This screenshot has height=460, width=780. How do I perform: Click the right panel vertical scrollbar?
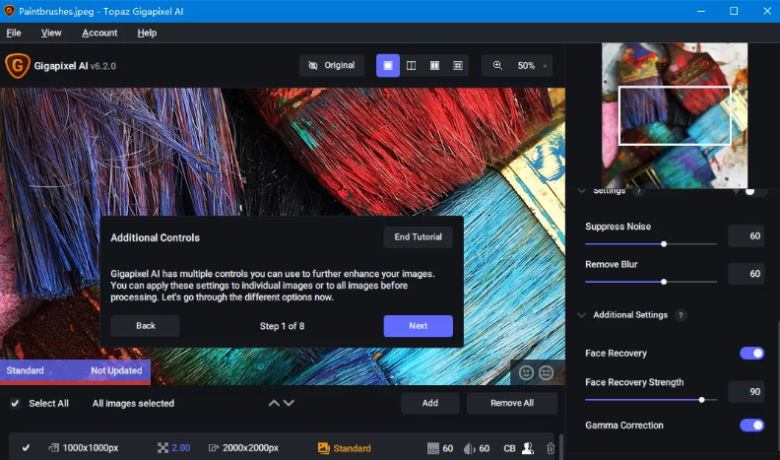pyautogui.click(x=778, y=386)
